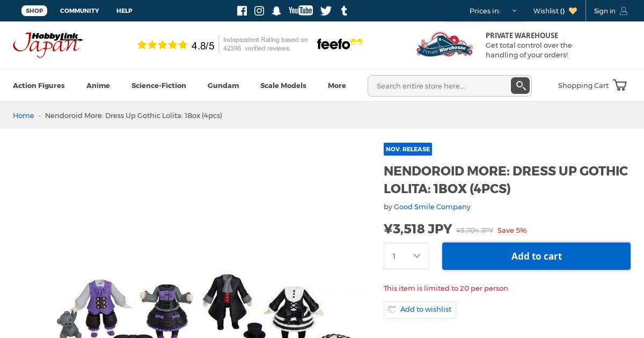Open the Gundam category menu
Screen dimensions: 644x338
223,85
